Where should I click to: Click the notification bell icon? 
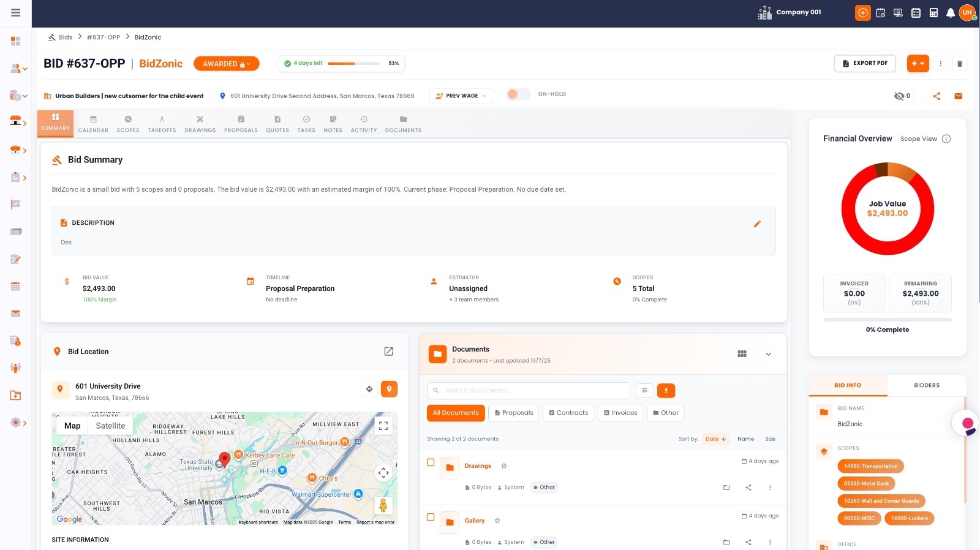[950, 13]
